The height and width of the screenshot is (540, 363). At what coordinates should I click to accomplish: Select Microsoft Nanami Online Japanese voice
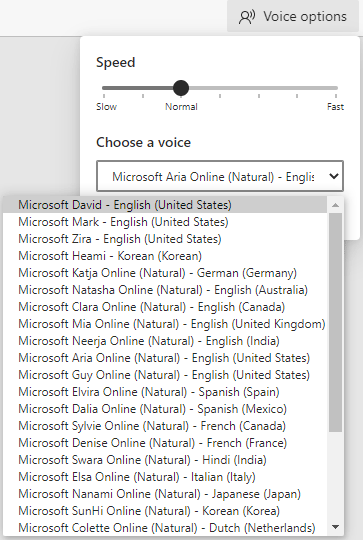pos(165,494)
